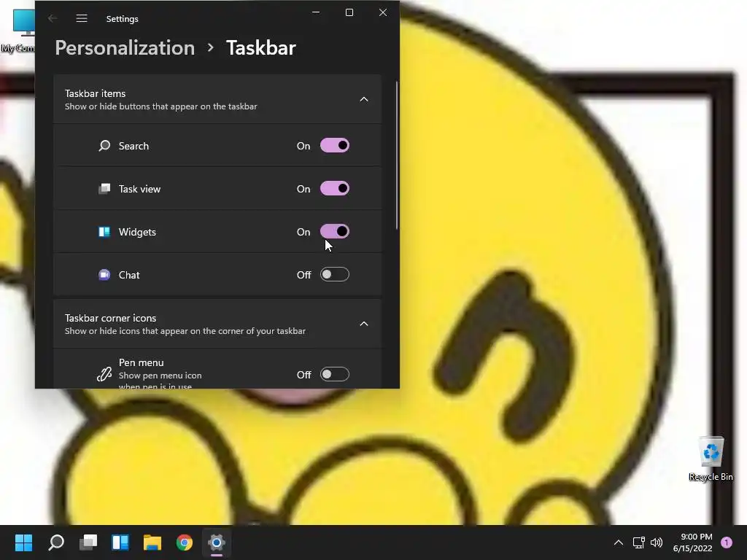Open the clock showing 9:00 PM
Viewport: 747px width, 560px height.
click(693, 542)
